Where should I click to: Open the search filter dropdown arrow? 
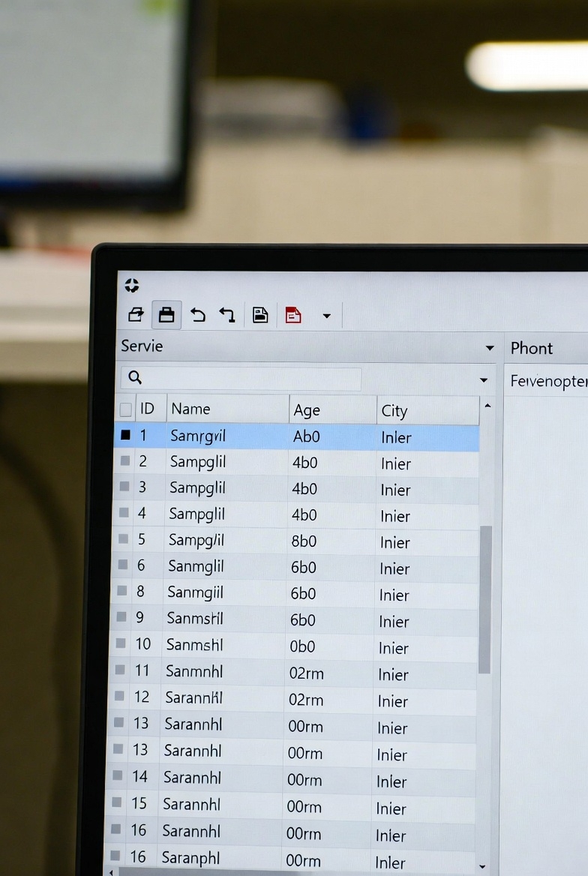pos(484,380)
